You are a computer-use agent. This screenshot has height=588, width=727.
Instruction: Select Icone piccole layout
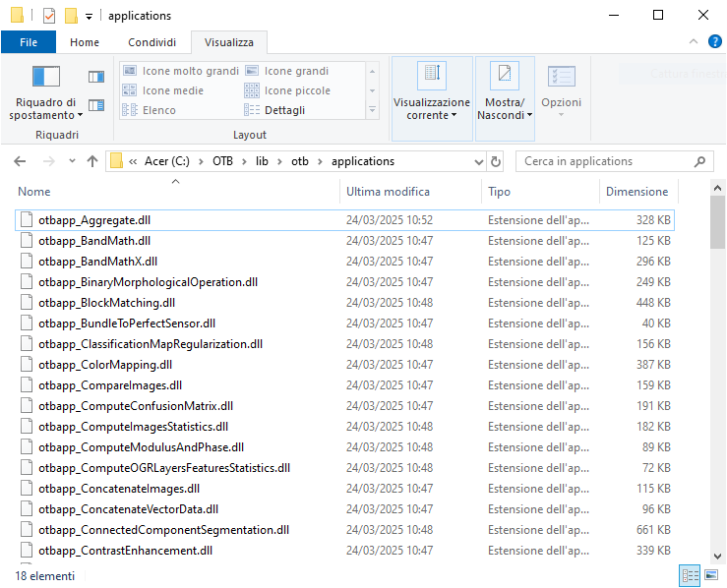(287, 90)
